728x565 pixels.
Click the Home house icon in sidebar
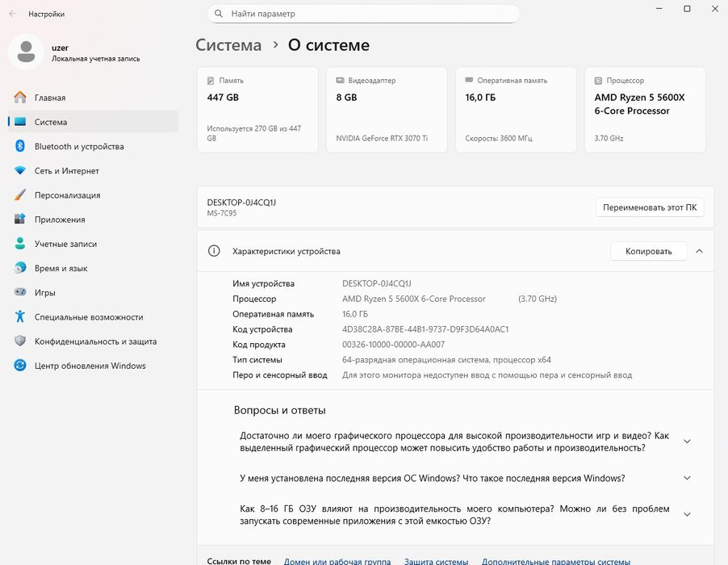click(20, 98)
